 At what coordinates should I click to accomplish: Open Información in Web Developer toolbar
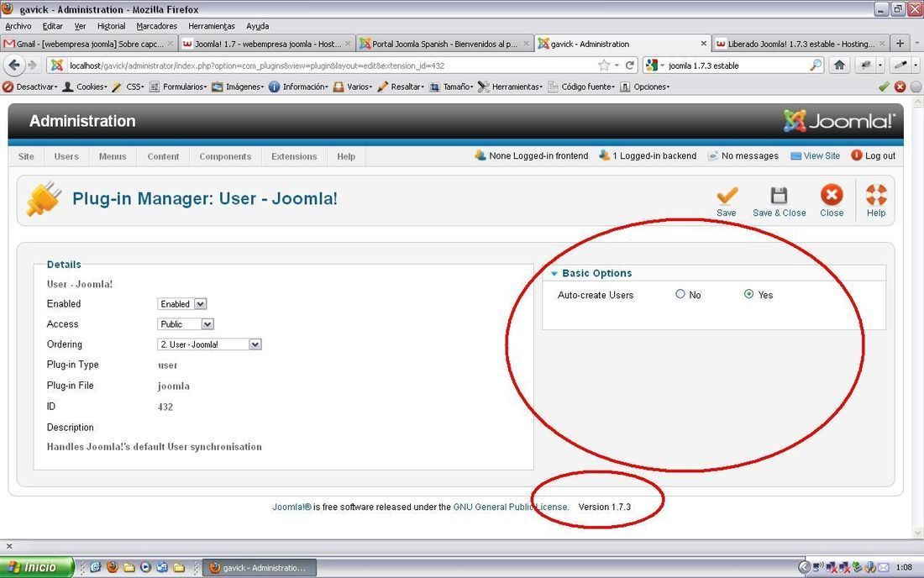click(x=298, y=87)
